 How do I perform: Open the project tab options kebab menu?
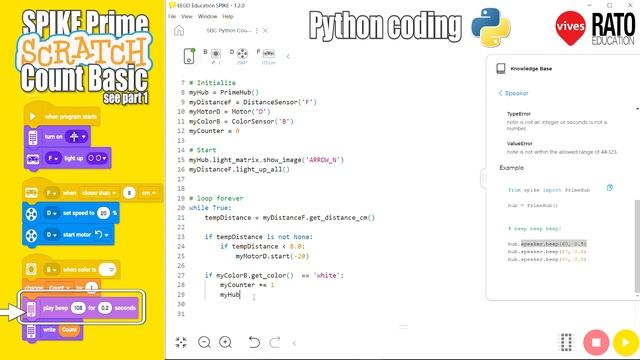pyautogui.click(x=256, y=31)
